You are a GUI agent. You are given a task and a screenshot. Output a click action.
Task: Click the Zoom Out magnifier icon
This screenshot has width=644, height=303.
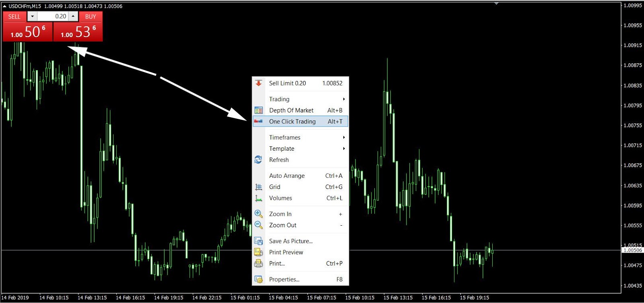pos(258,225)
